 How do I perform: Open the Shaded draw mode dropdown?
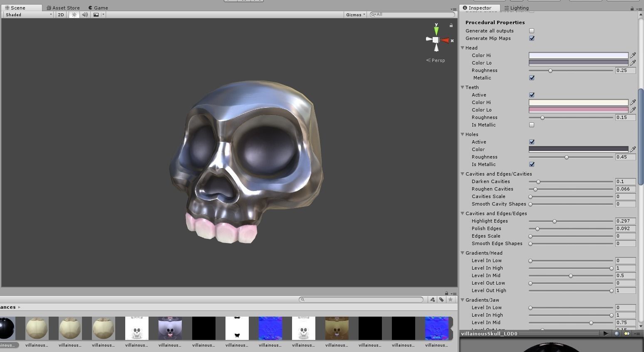click(29, 15)
